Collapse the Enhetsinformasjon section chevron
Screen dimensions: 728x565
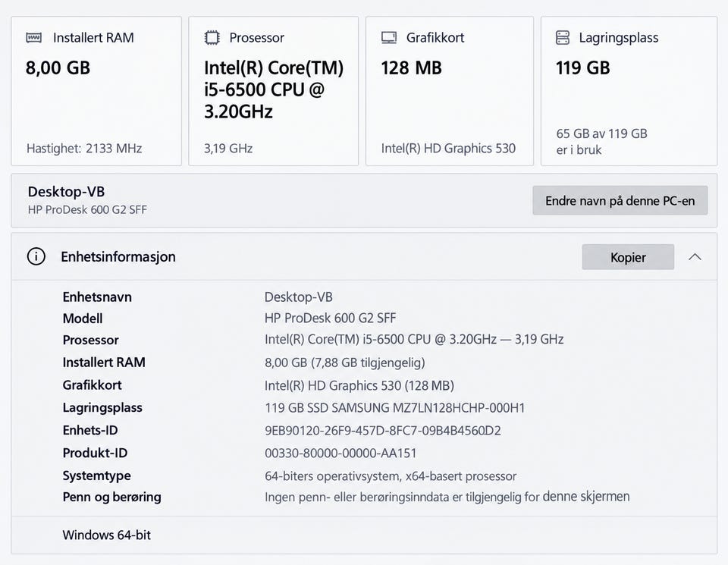[695, 257]
